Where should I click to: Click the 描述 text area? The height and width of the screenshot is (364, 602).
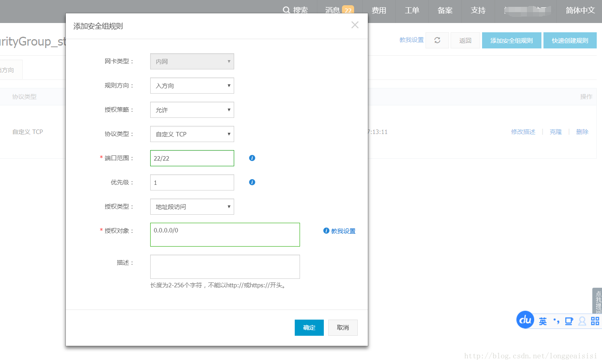(225, 267)
